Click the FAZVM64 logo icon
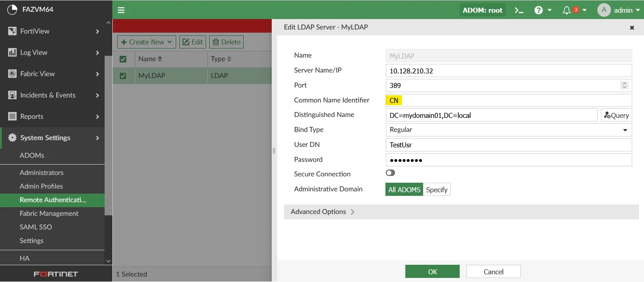The width and height of the screenshot is (644, 282). coord(12,10)
